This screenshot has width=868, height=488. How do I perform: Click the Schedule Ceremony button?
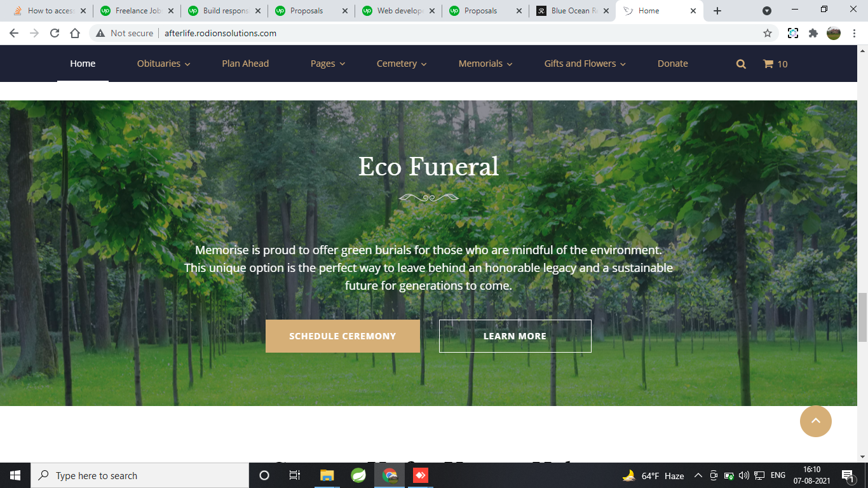click(x=342, y=336)
